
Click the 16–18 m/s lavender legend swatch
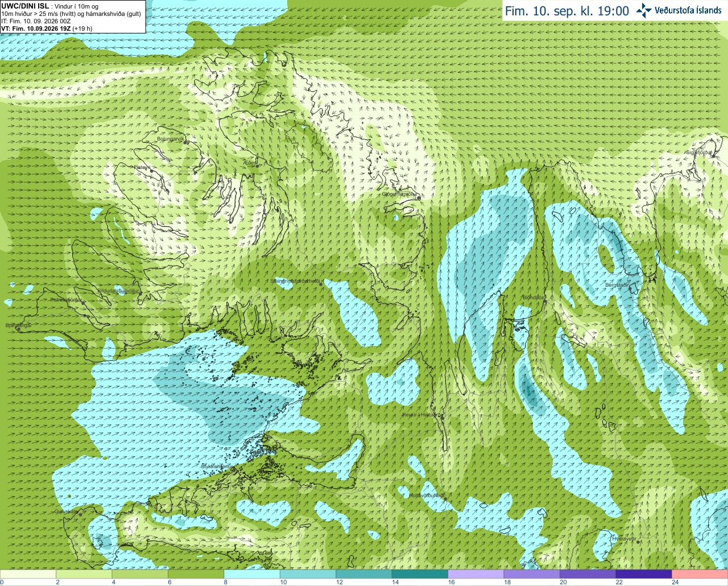click(x=476, y=574)
